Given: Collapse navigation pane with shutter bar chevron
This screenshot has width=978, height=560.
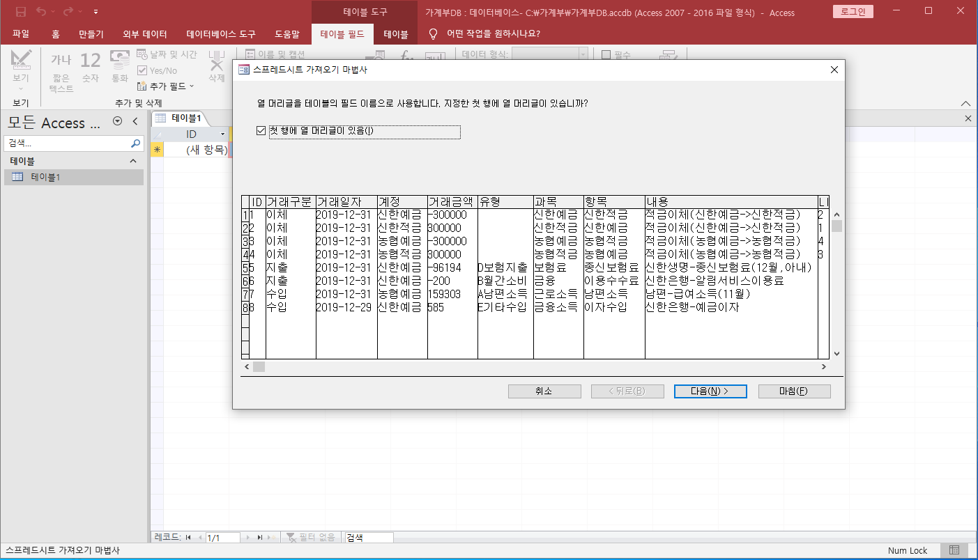Looking at the screenshot, I should coord(135,121).
